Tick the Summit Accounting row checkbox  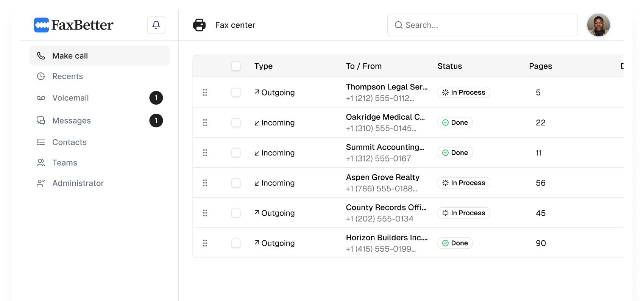[236, 153]
